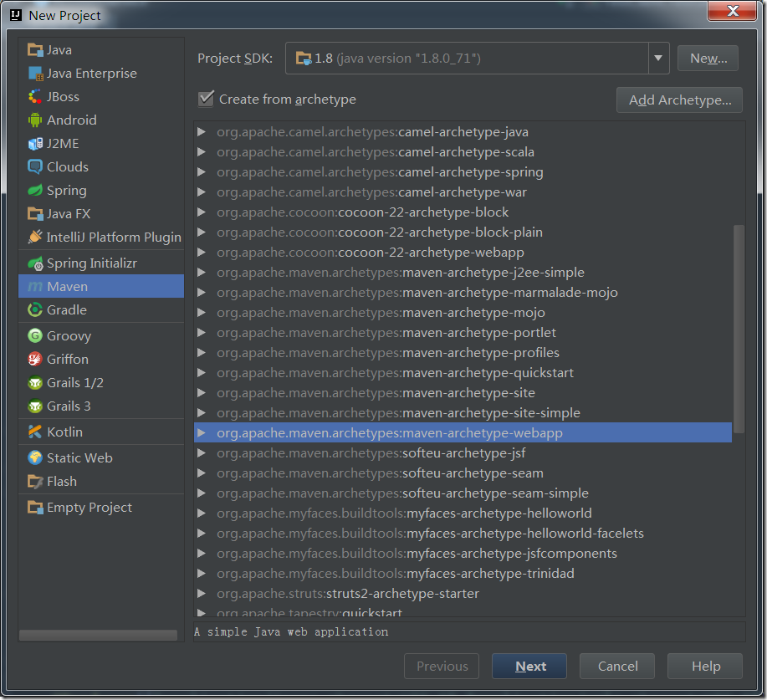
Task: Select cocoon-22-archetype-webapp row
Action: tap(463, 252)
